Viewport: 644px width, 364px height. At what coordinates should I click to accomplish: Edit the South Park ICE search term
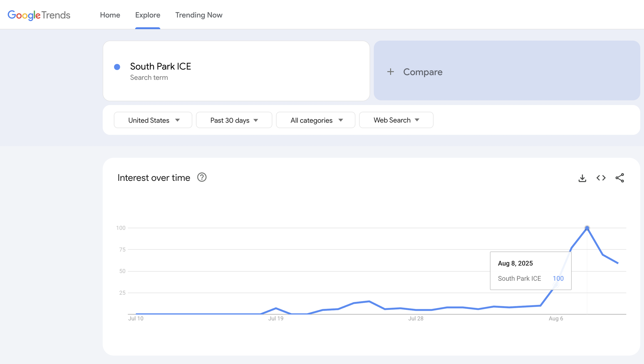click(160, 66)
